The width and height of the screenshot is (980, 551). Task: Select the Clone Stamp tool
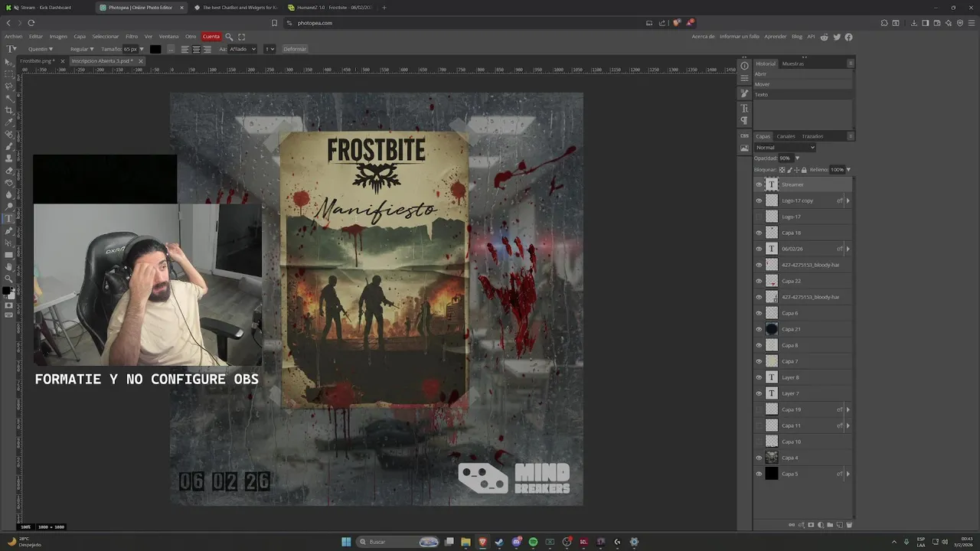pyautogui.click(x=9, y=158)
